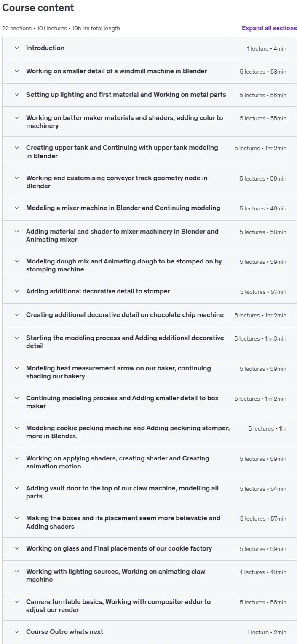Viewport: 297px width, 644px height.
Task: Expand chevron for Working on glass section
Action: (17, 548)
